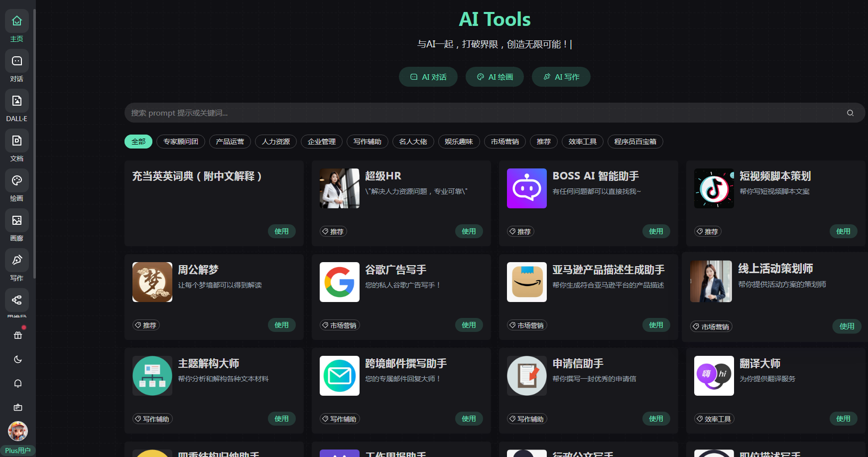Click the Plus用户 badge
Image resolution: width=868 pixels, height=457 pixels.
pos(18,451)
